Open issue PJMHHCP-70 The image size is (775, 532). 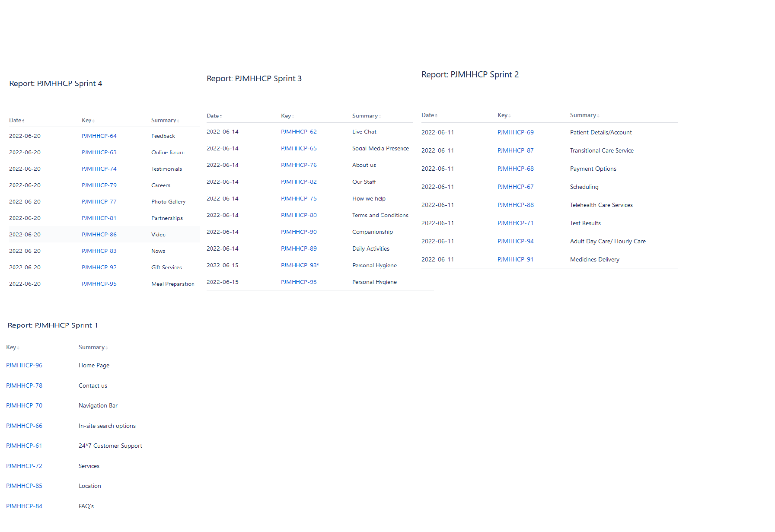click(24, 406)
